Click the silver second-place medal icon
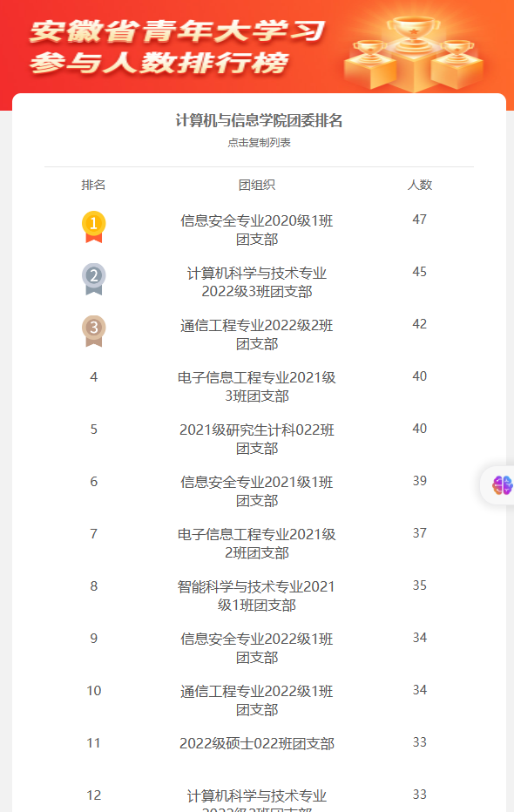 point(94,279)
